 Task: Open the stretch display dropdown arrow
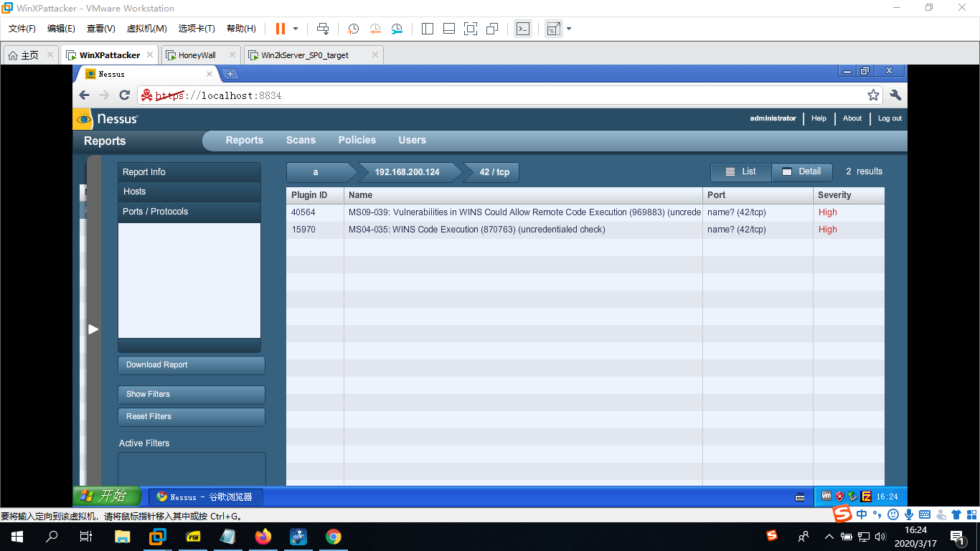click(x=569, y=29)
